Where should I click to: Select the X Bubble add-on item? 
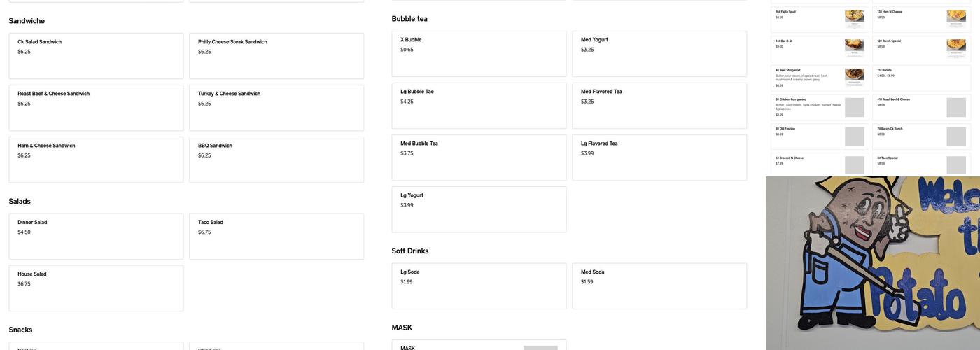click(479, 54)
